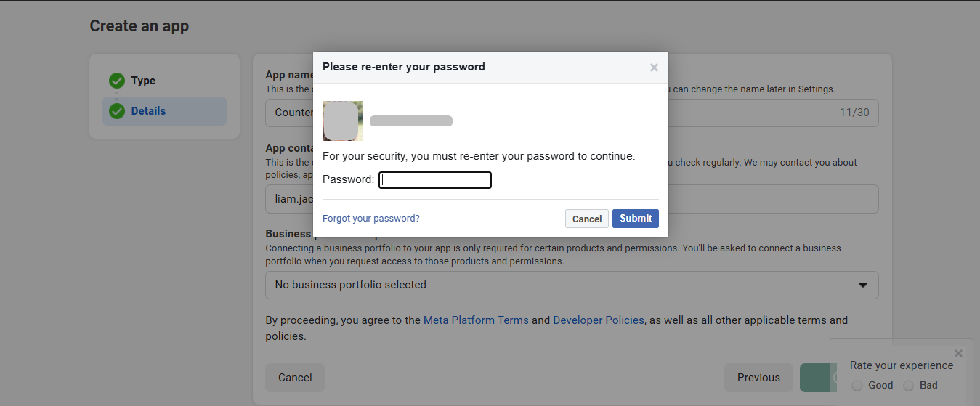Image resolution: width=980 pixels, height=406 pixels.
Task: Click the Previous button
Action: coord(758,378)
